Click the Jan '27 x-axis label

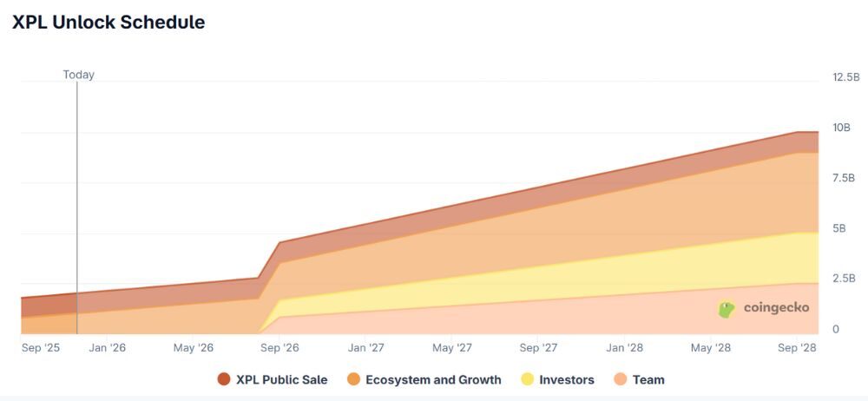coord(365,348)
